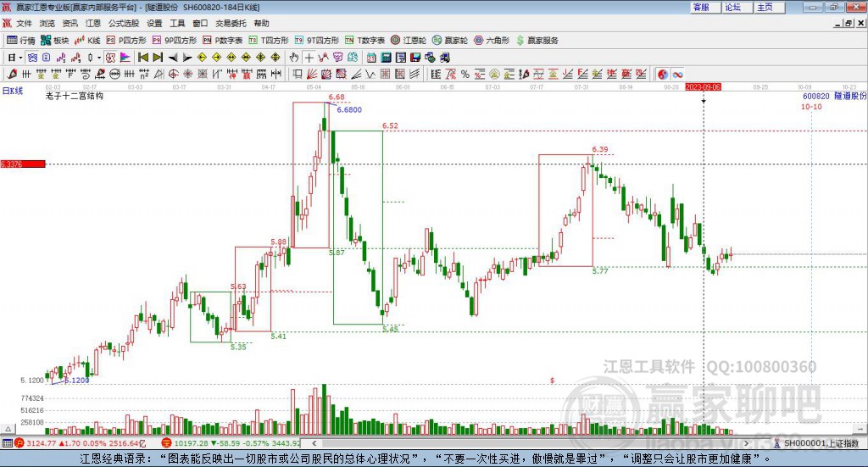
Task: Open the 交易委托 menu
Action: [231, 23]
